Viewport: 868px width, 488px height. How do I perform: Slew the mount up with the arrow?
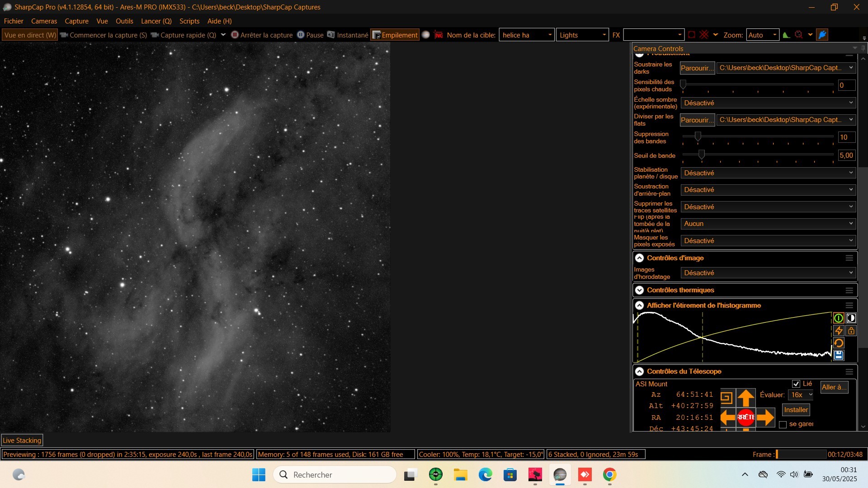(746, 398)
